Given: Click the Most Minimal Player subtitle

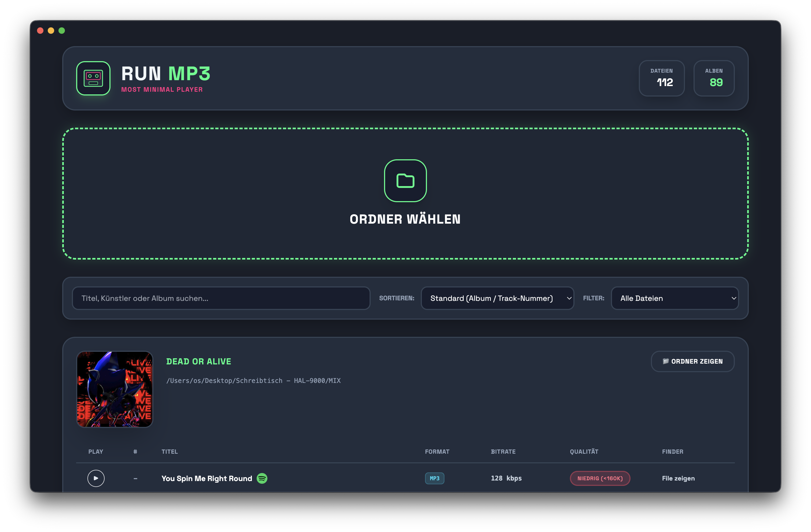Looking at the screenshot, I should point(162,89).
